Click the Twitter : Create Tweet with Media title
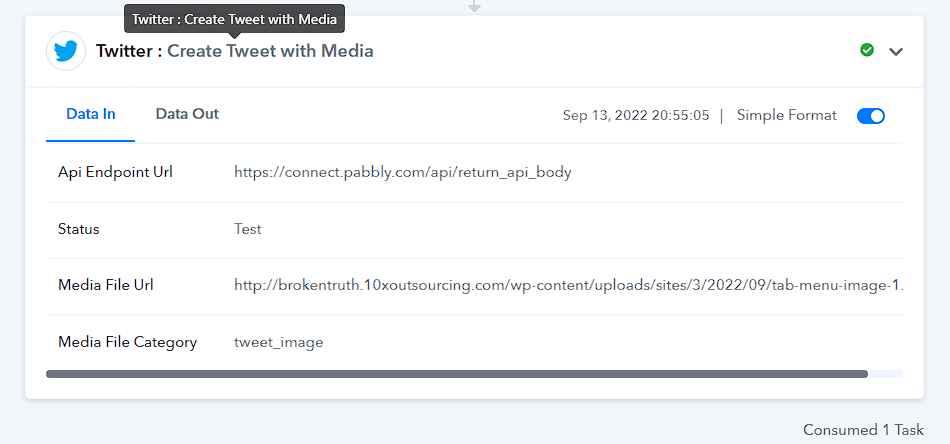This screenshot has width=950, height=444. coord(234,51)
